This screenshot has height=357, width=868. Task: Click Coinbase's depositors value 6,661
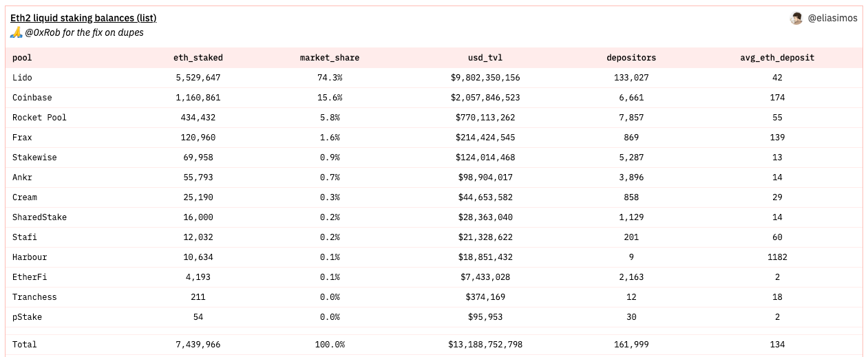pos(631,98)
